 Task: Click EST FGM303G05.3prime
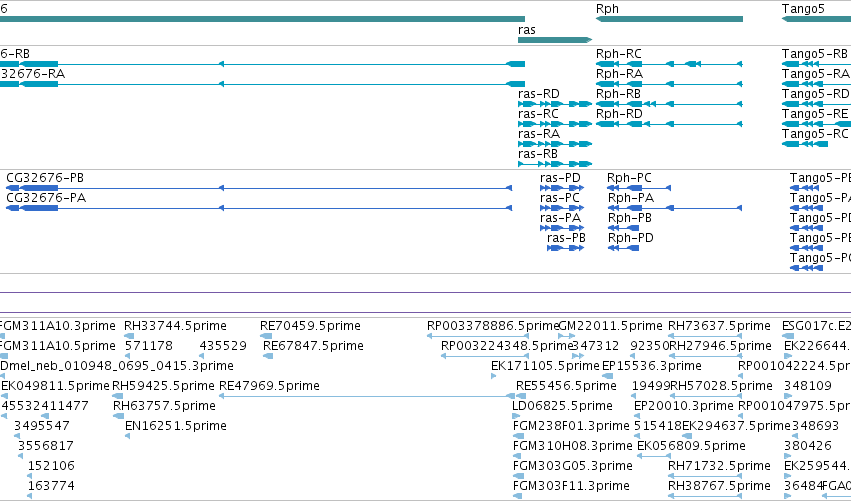tap(519, 476)
